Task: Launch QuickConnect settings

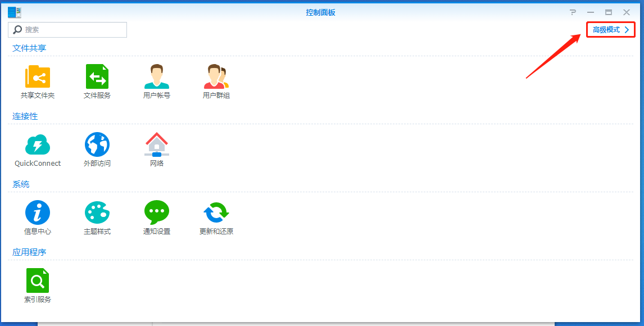Action: [x=38, y=145]
